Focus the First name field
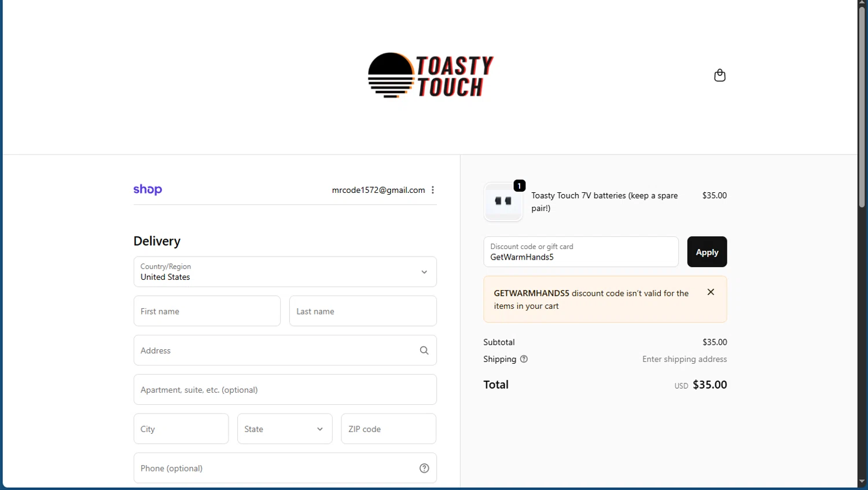 [207, 311]
